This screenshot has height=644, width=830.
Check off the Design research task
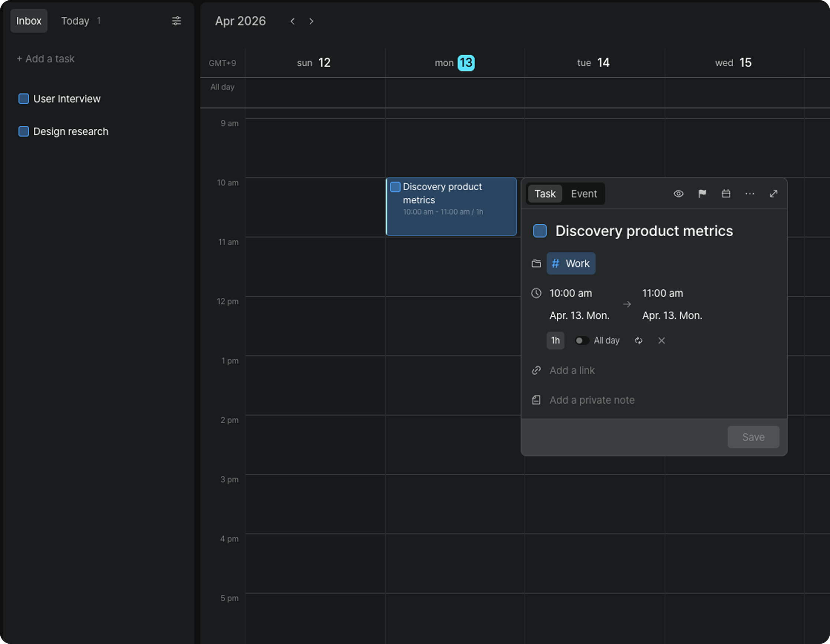[24, 132]
